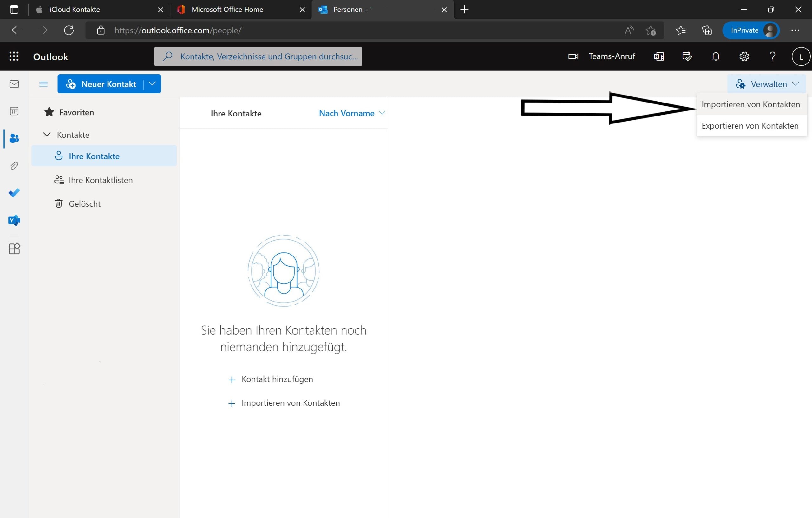Start a Teams-Anruf
This screenshot has height=518, width=812.
tap(602, 56)
